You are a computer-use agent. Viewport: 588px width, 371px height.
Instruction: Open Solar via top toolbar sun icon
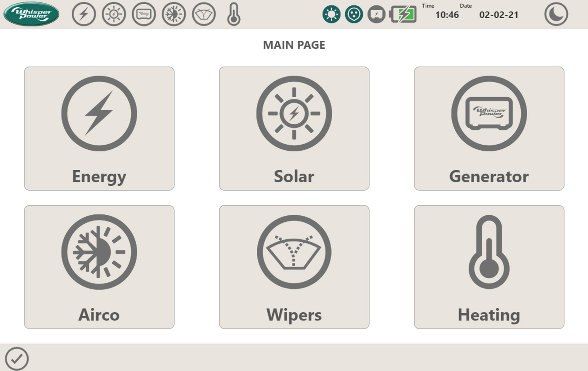[114, 14]
